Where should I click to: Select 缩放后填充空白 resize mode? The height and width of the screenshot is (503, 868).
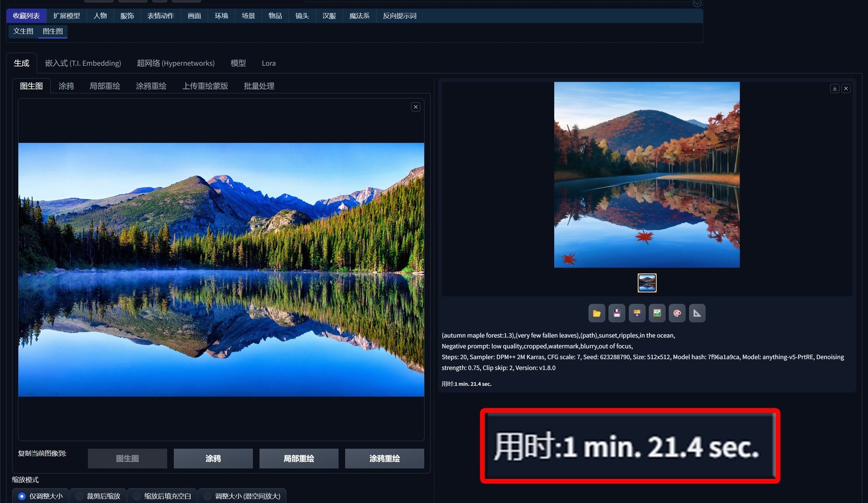(162, 496)
